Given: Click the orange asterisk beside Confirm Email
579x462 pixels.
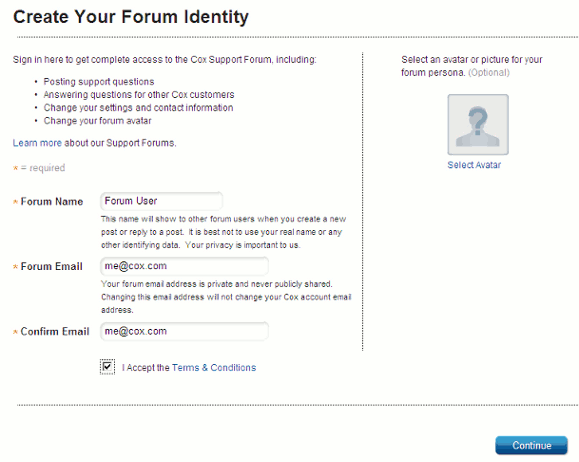Looking at the screenshot, I should click(16, 332).
